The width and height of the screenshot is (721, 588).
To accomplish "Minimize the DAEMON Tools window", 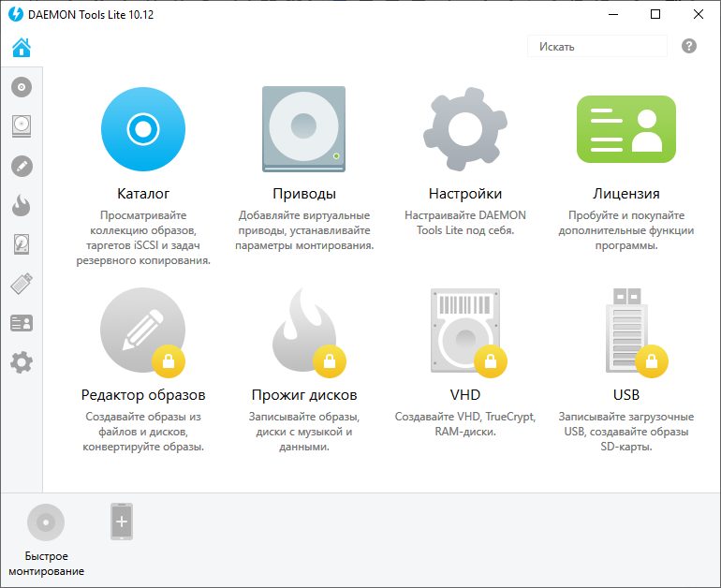I will (613, 14).
